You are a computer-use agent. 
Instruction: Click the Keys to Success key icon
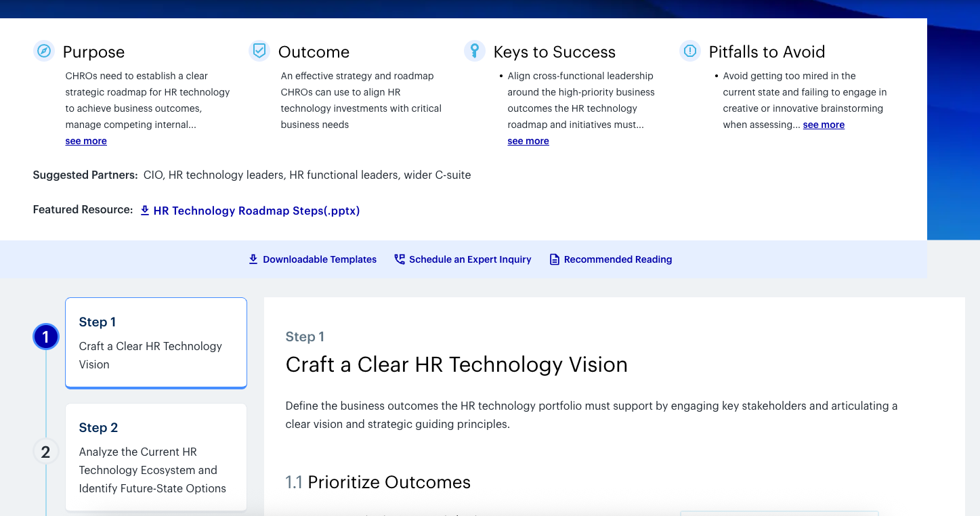pos(475,51)
